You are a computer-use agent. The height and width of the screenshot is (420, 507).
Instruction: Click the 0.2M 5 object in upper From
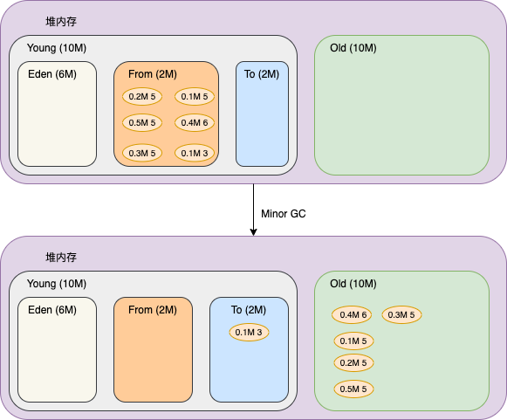click(x=142, y=96)
